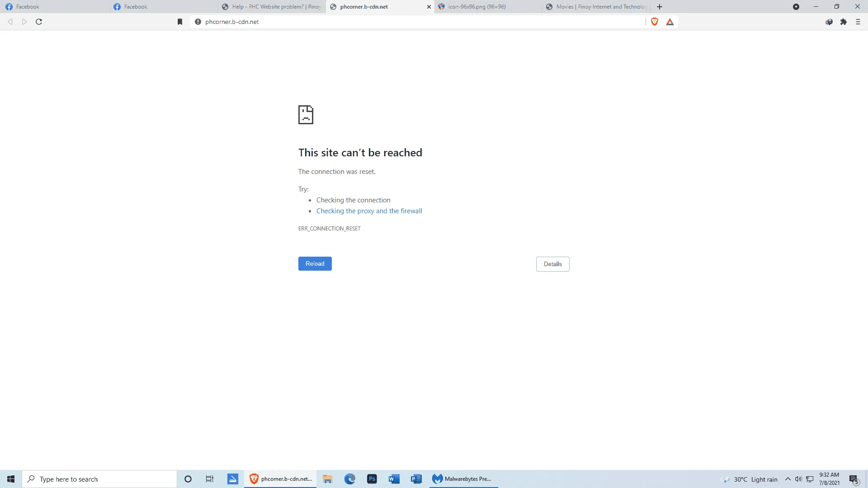The width and height of the screenshot is (868, 488).
Task: Open Cortana circle icon
Action: (x=188, y=479)
